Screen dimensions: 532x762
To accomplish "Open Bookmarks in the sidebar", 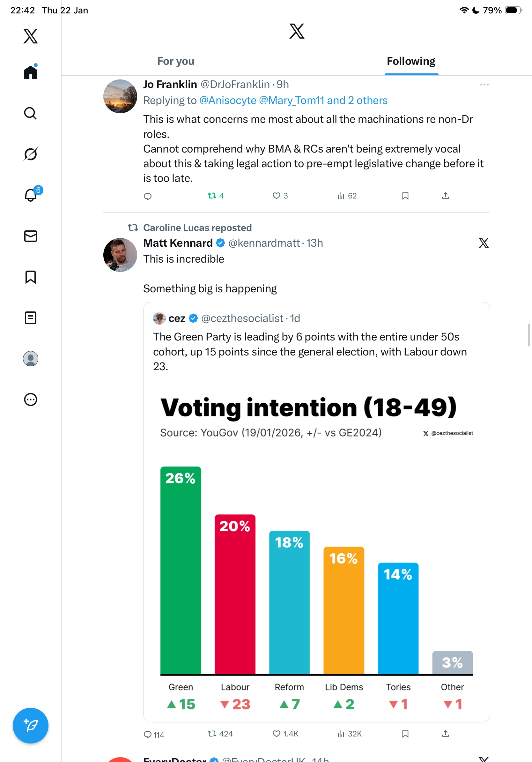I will tap(31, 277).
